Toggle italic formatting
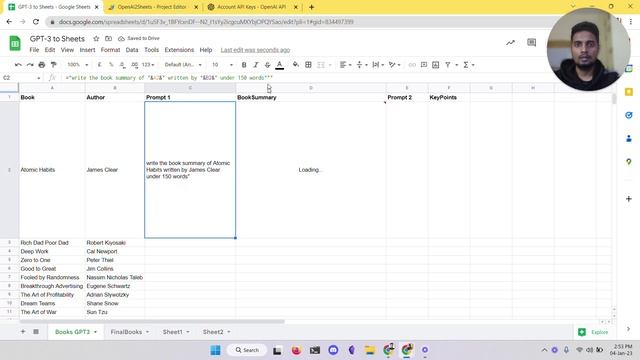 coord(256,64)
